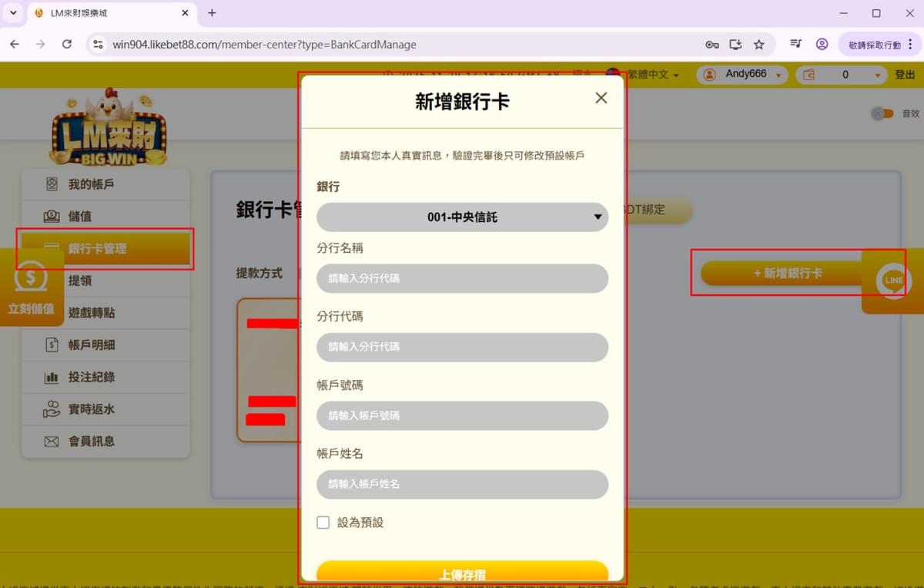The height and width of the screenshot is (588, 924).
Task: Click the 會員訊息 envelope icon
Action: [52, 442]
